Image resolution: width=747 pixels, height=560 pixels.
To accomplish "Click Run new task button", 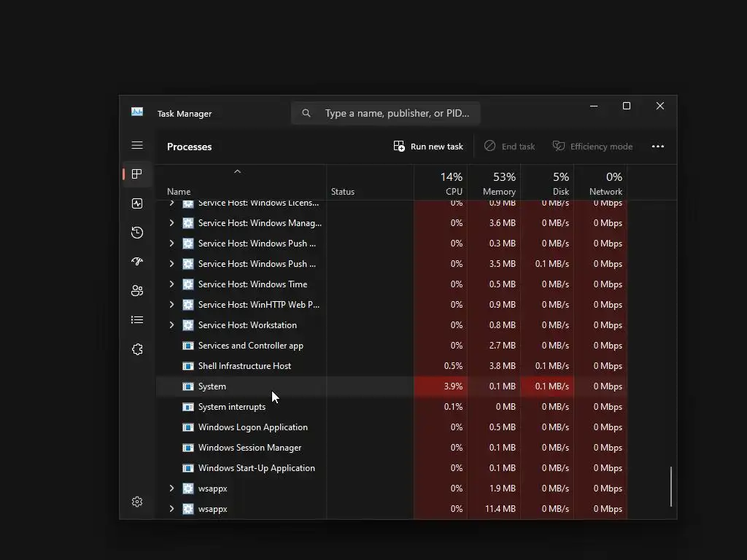I will (428, 146).
